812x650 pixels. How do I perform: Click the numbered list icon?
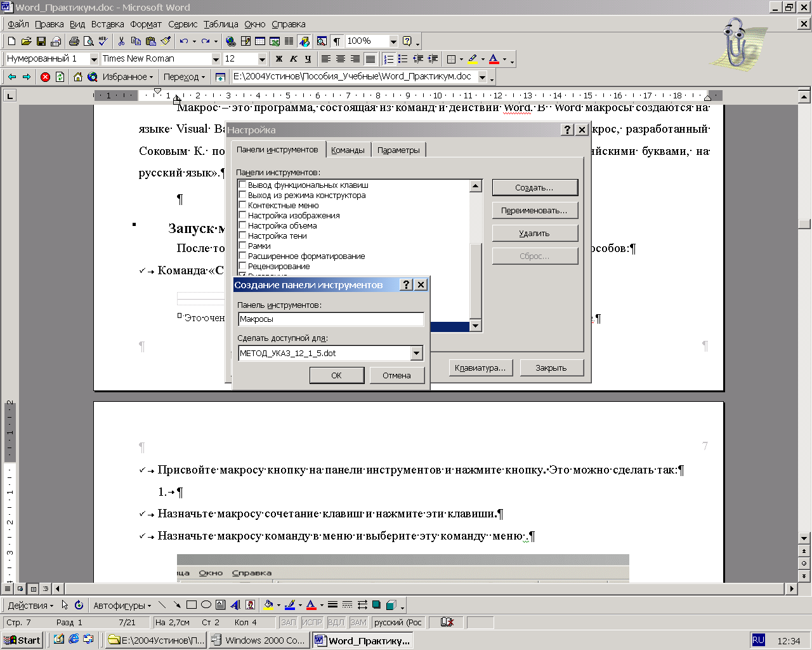click(x=388, y=59)
